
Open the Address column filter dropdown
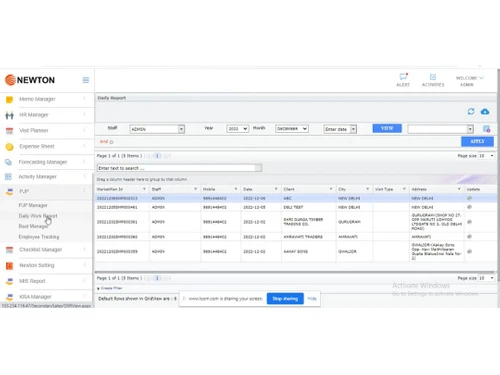coord(459,189)
